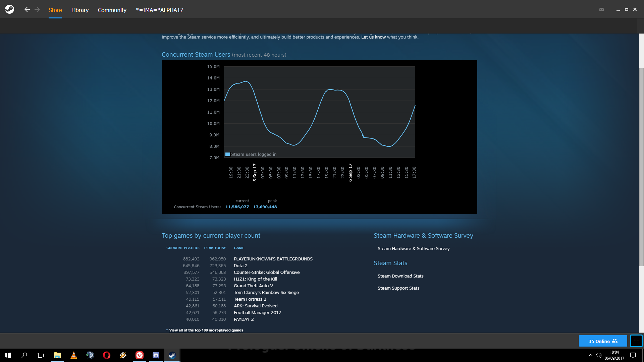Open Opera browser from taskbar
The height and width of the screenshot is (362, 644).
pyautogui.click(x=107, y=355)
